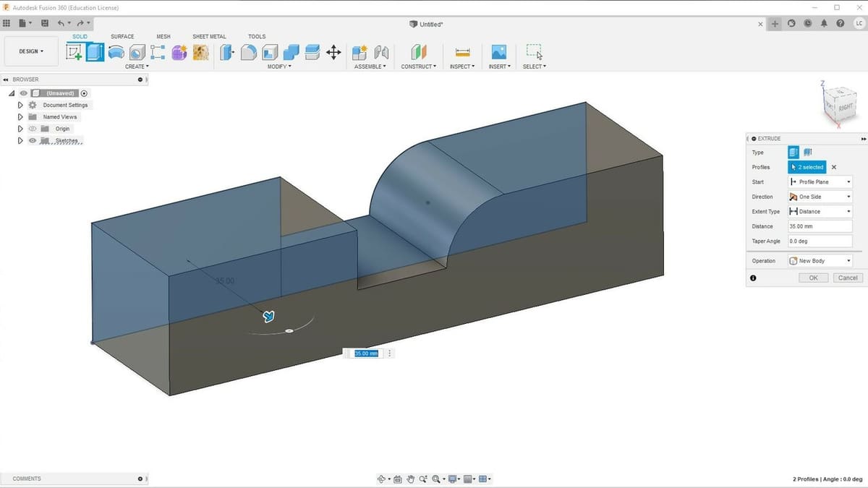Screen dimensions: 868x488
Task: Select the Combine tool
Action: pyautogui.click(x=291, y=52)
